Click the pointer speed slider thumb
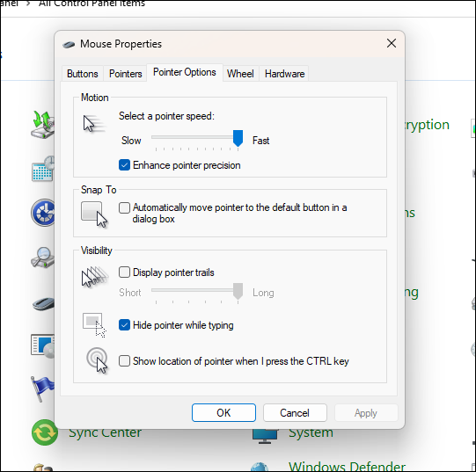 (238, 138)
